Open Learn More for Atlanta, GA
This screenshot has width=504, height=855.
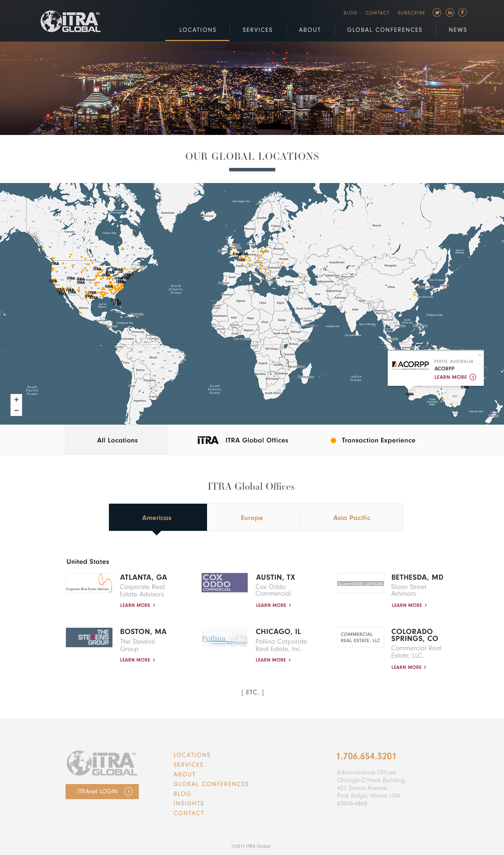pos(138,605)
